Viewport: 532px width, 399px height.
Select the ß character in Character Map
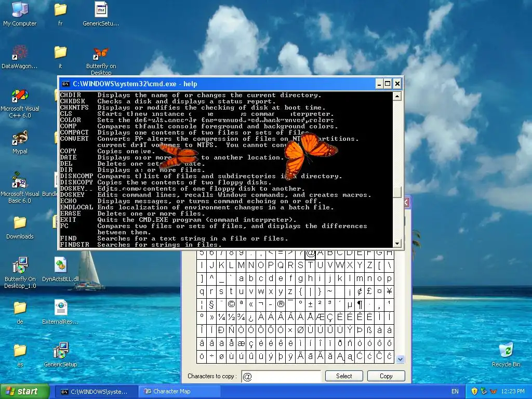tap(369, 330)
